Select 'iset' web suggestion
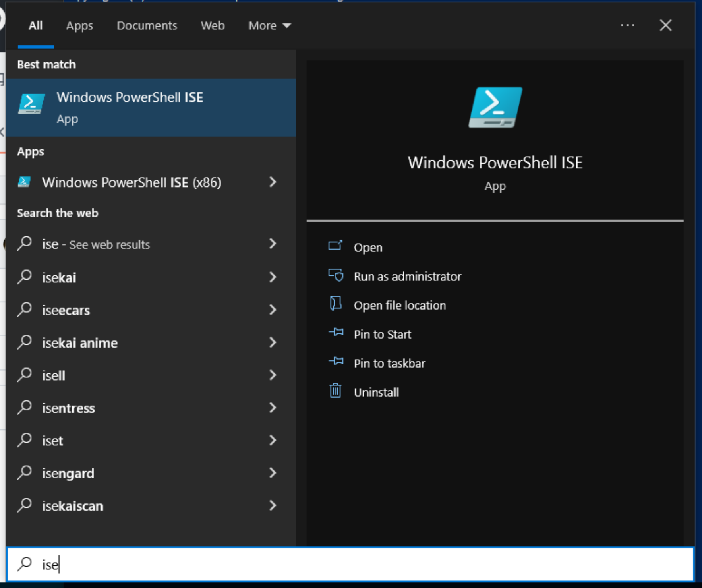The image size is (702, 588). 151,440
